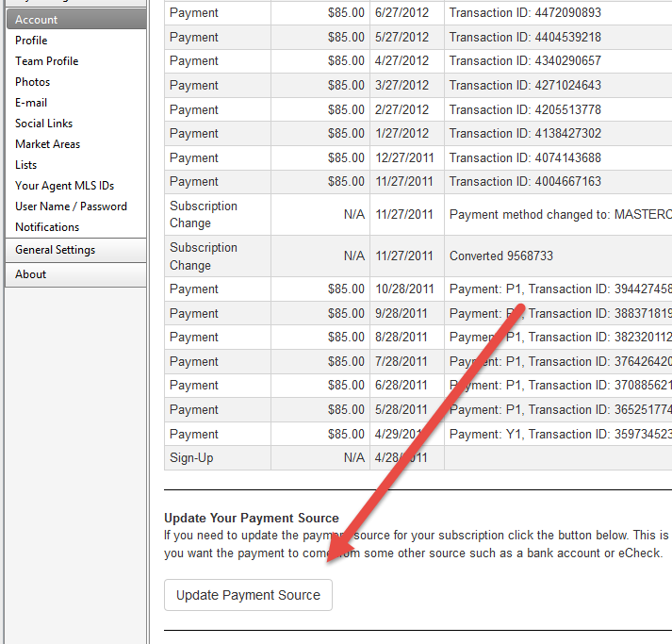Screen dimensions: 672x644
Task: Go to Team Profile
Action: point(47,61)
